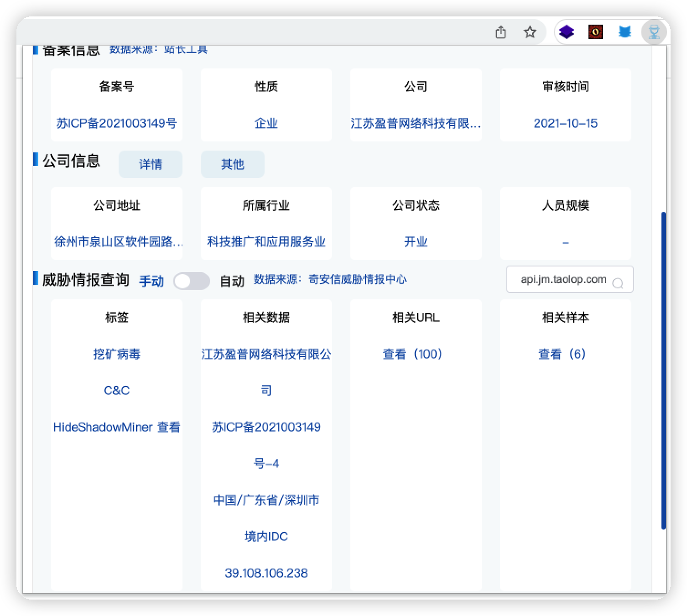
Task: Click 境内IDC related data entry
Action: click(x=266, y=537)
